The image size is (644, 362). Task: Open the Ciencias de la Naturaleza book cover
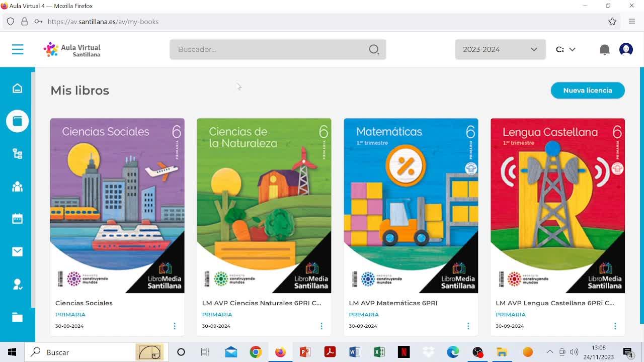pyautogui.click(x=264, y=206)
